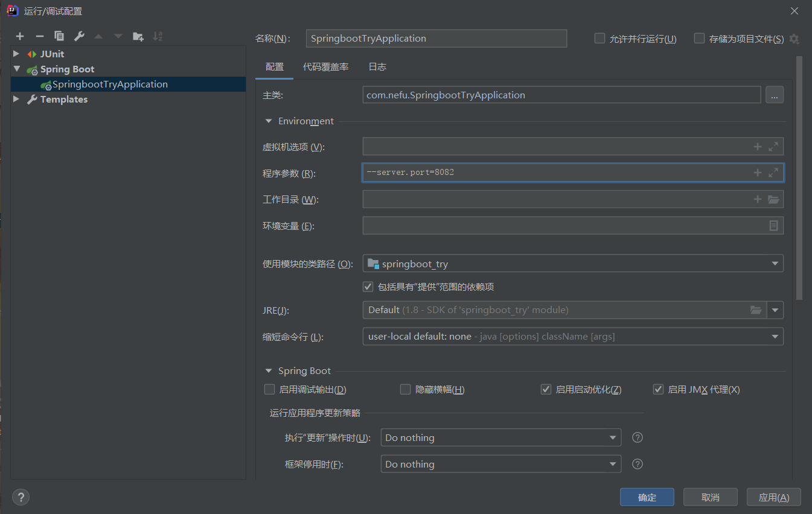Uncheck include provided scope dependencies
Image resolution: width=812 pixels, height=514 pixels.
368,286
